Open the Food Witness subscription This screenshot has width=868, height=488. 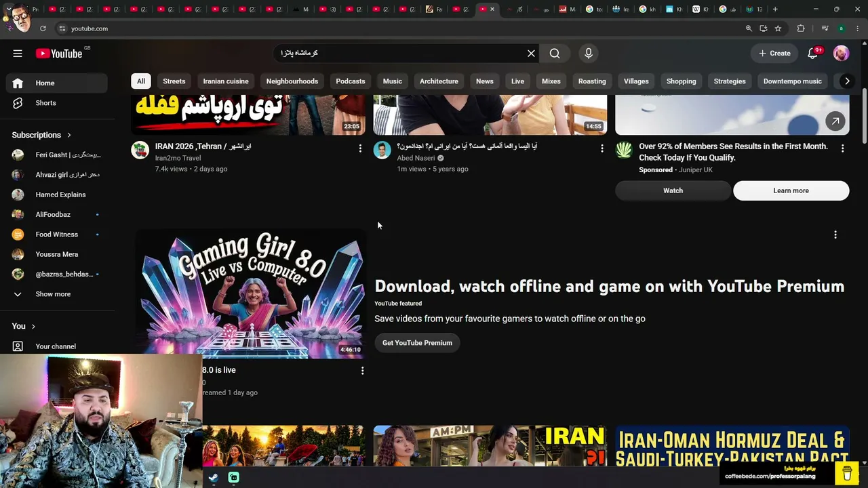pyautogui.click(x=56, y=235)
